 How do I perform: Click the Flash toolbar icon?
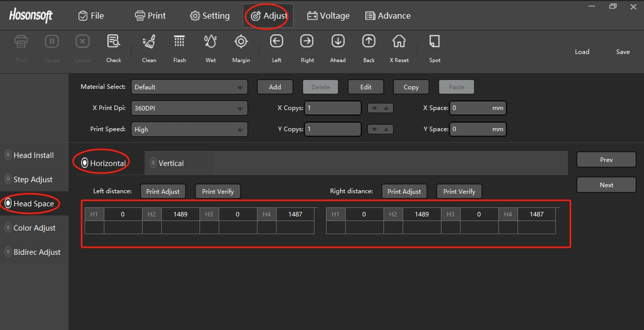(179, 42)
